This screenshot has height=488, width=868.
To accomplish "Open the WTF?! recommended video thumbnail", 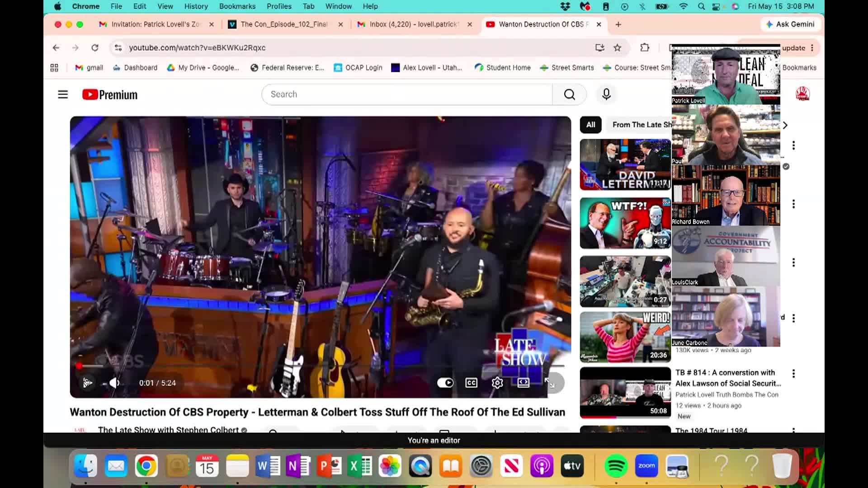I will point(625,223).
